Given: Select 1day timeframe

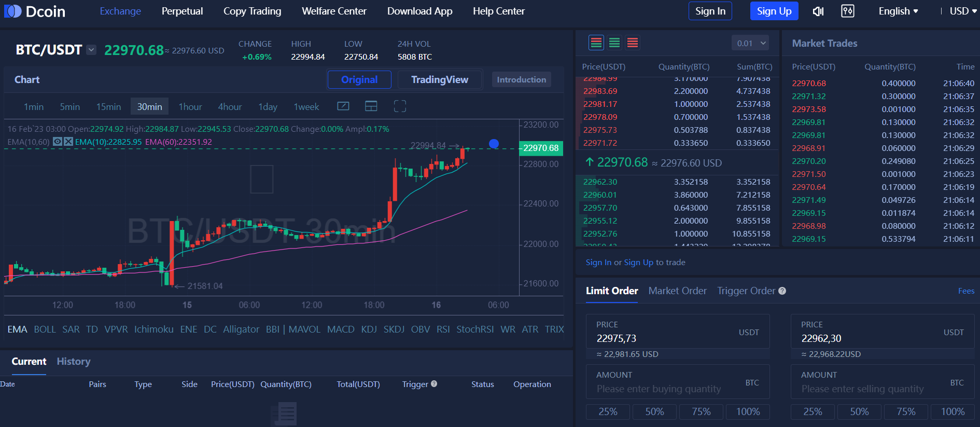Looking at the screenshot, I should tap(268, 106).
